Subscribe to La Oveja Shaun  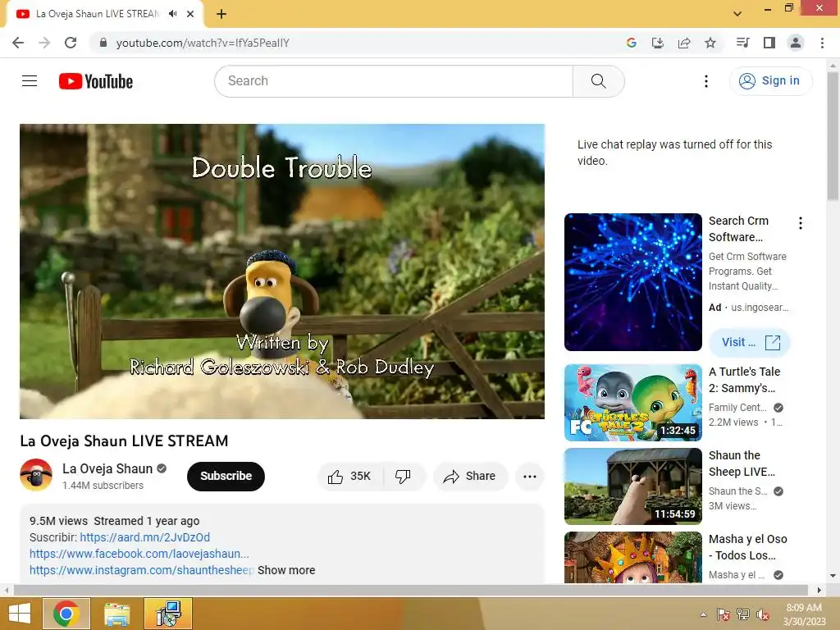click(226, 477)
